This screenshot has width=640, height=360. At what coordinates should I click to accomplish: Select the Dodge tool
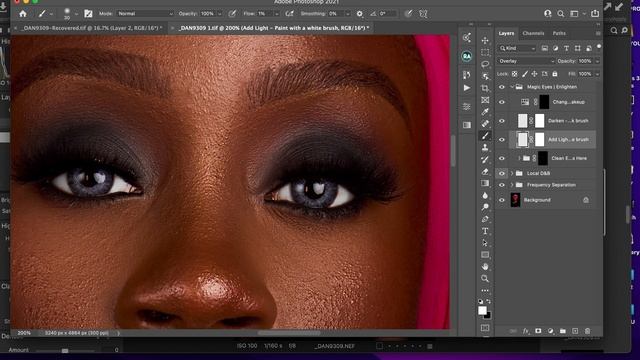tap(485, 207)
